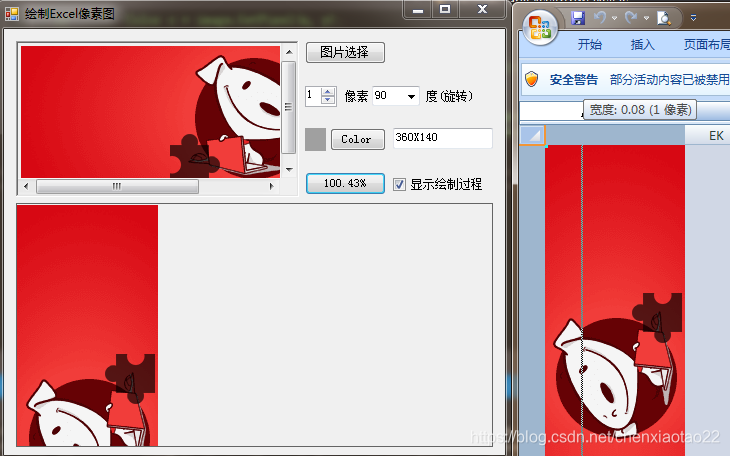
Task: Click the preview vertical scrollbar thumb
Action: (x=289, y=107)
